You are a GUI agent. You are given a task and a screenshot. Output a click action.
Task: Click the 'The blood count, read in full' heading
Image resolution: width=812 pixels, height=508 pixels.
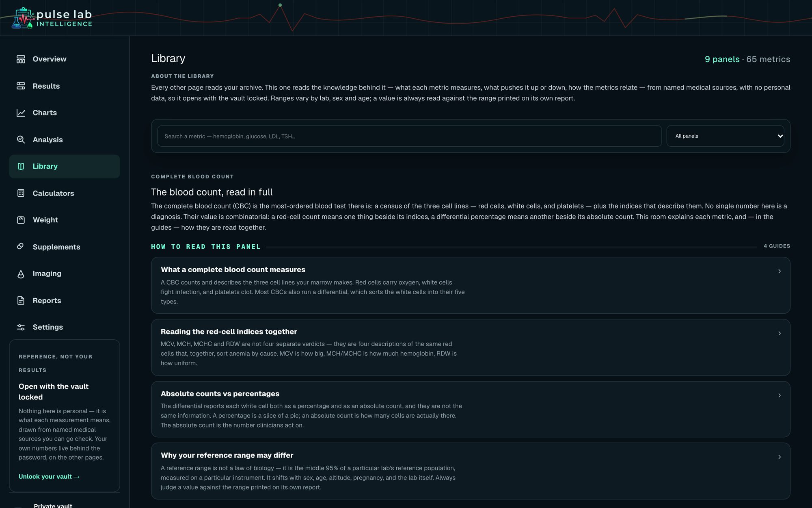click(212, 192)
